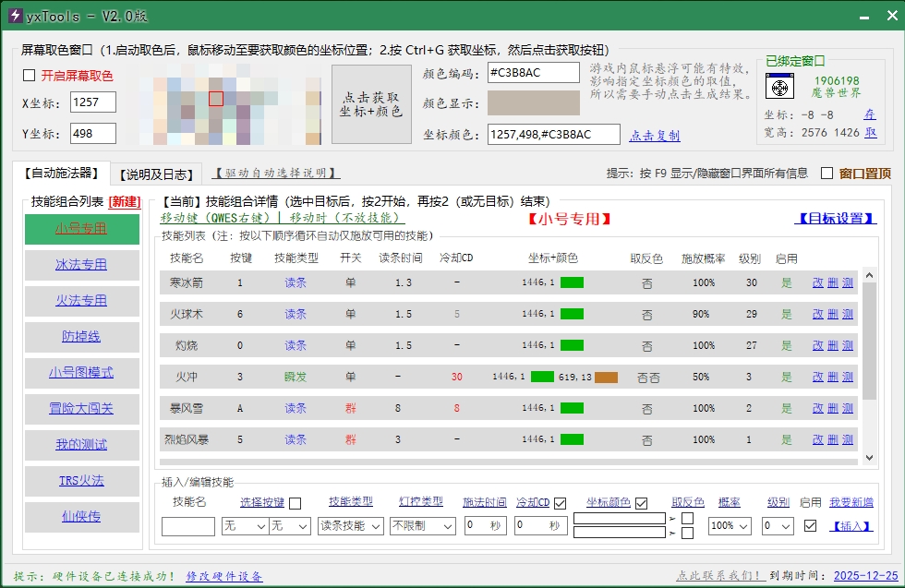Open the 读条技能 skill type dropdown

pyautogui.click(x=350, y=526)
